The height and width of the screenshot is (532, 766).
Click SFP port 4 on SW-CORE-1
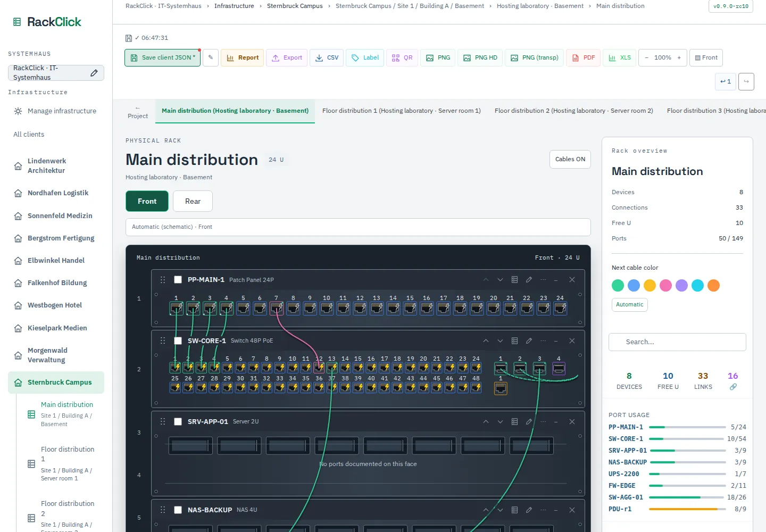[559, 368]
